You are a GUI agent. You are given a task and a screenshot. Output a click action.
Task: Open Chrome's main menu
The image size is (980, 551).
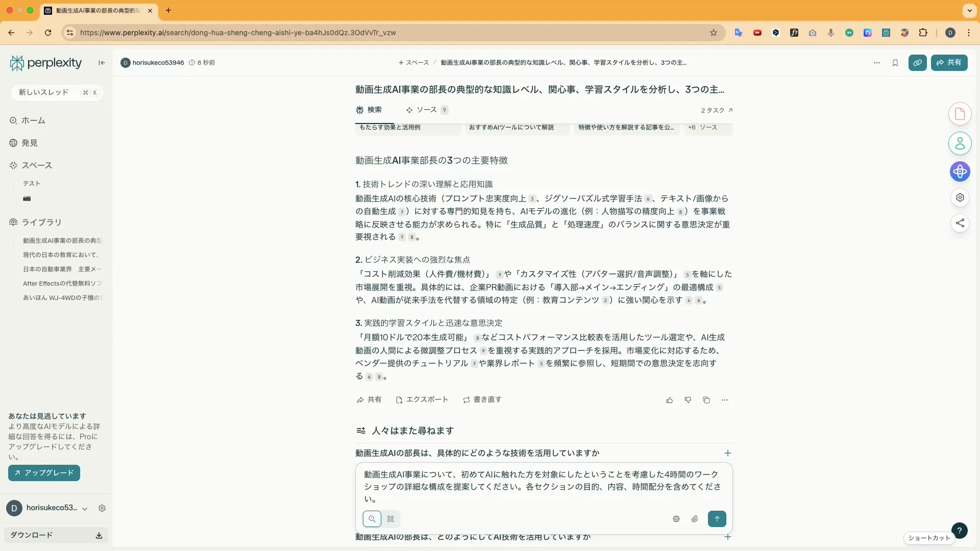click(x=969, y=32)
